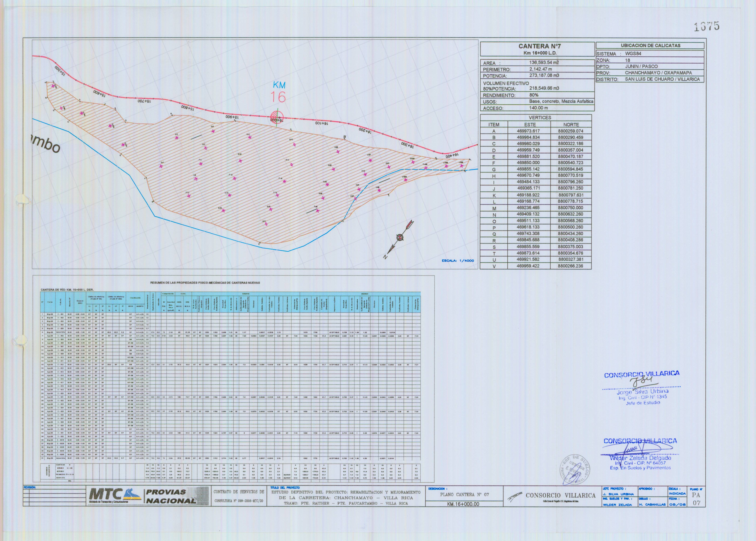Screen dimensions: 756x541
Task: Click the ESCALA: 1/4000 label
Action: (458, 261)
